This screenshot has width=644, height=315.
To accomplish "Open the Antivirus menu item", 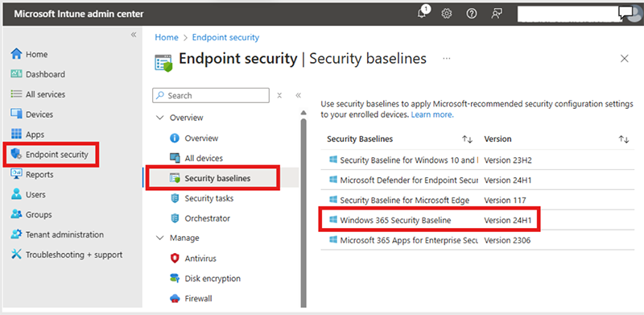I will (x=200, y=259).
